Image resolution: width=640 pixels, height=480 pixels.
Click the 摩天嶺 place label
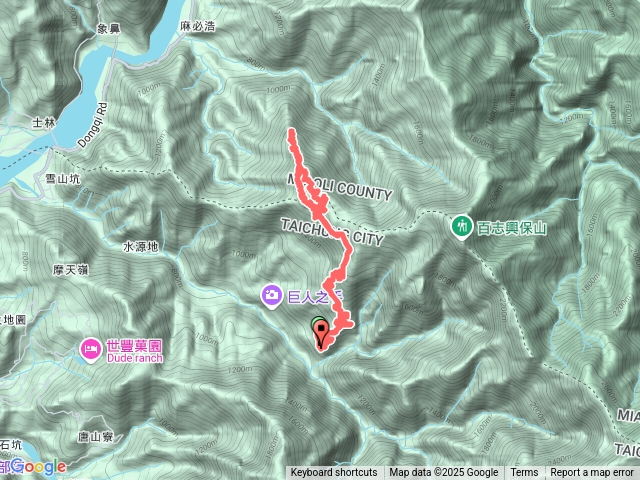(70, 270)
